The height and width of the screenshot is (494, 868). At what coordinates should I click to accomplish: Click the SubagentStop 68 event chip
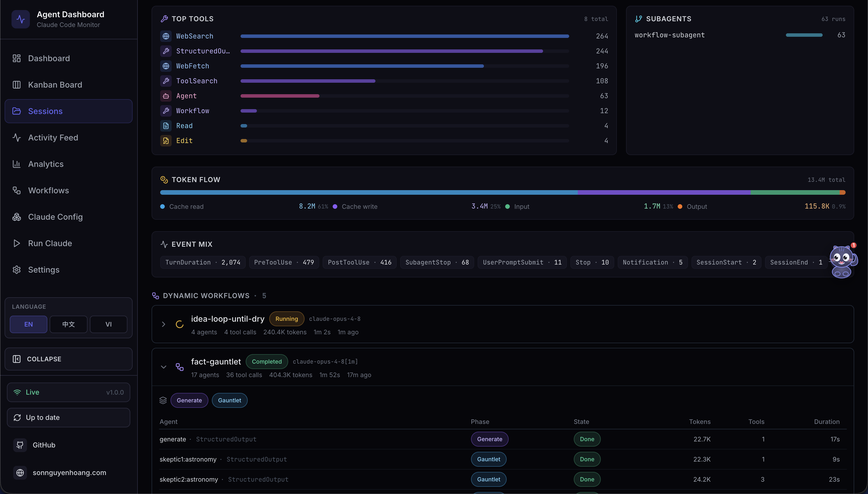click(437, 262)
